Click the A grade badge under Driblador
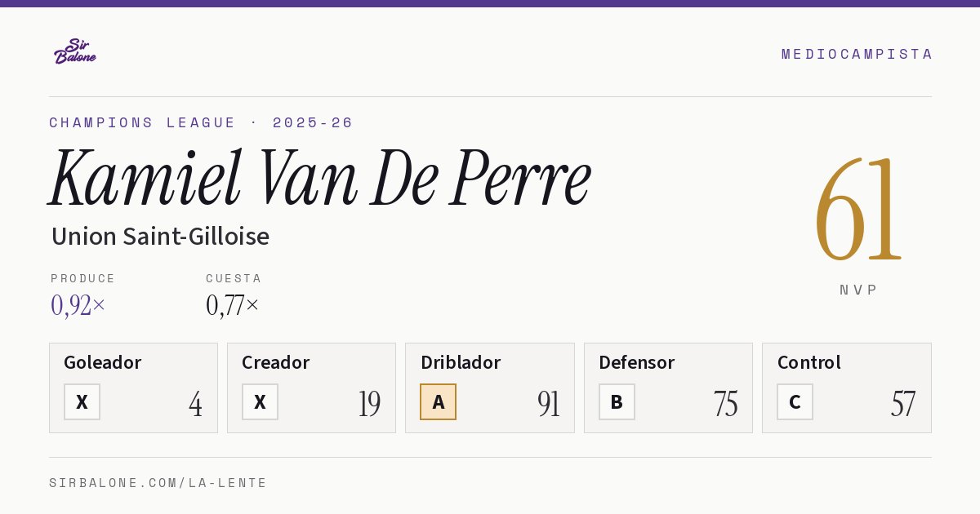The width and height of the screenshot is (980, 514). click(x=439, y=401)
